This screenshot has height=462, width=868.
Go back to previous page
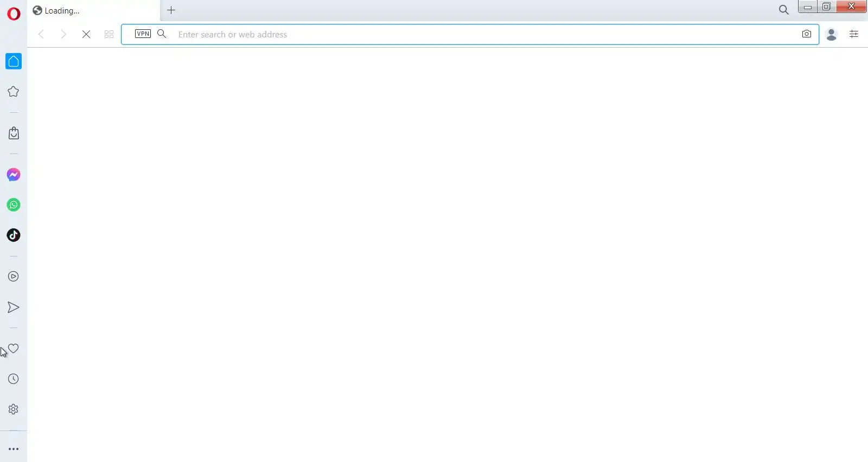pos(41,34)
